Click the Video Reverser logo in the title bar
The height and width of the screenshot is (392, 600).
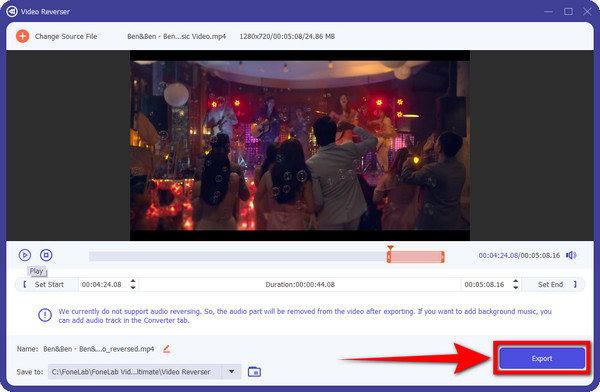(12, 11)
